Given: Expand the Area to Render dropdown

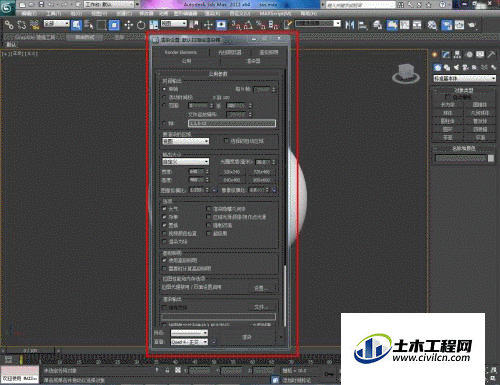Looking at the screenshot, I should pyautogui.click(x=186, y=141).
